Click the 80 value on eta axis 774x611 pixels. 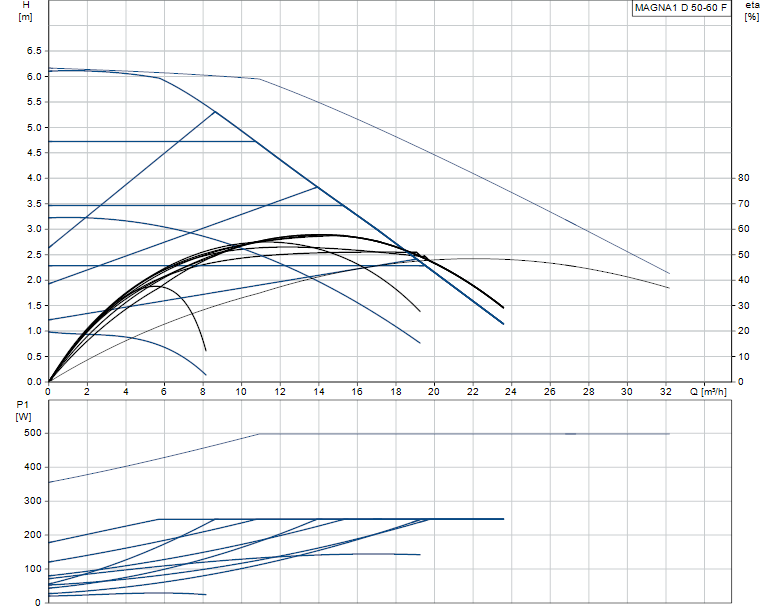(743, 178)
